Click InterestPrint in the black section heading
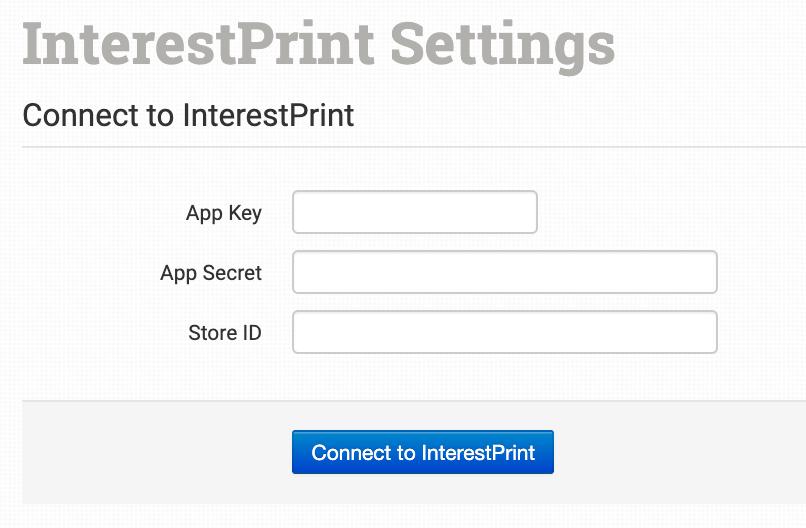The height and width of the screenshot is (528, 806). coord(268,115)
